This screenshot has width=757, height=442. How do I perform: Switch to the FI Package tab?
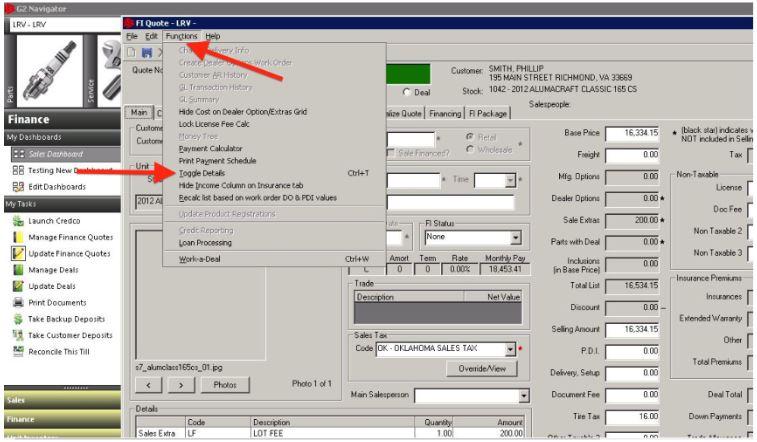(488, 113)
